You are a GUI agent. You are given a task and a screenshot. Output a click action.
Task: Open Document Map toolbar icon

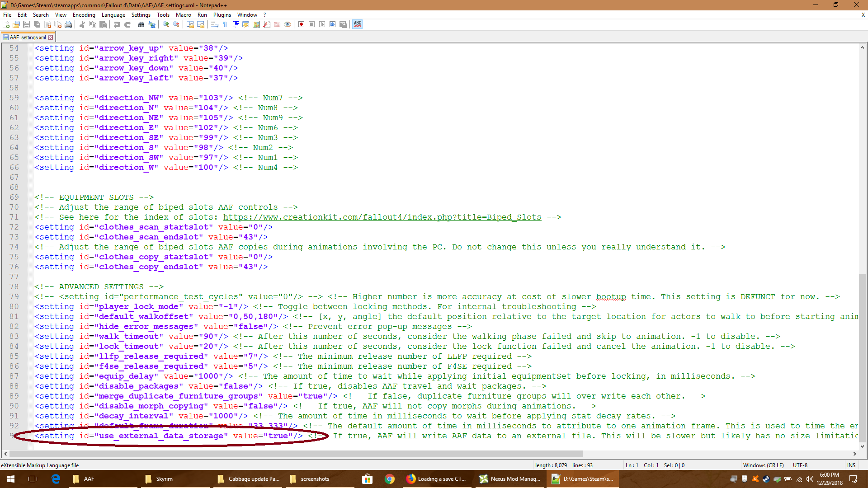click(256, 24)
